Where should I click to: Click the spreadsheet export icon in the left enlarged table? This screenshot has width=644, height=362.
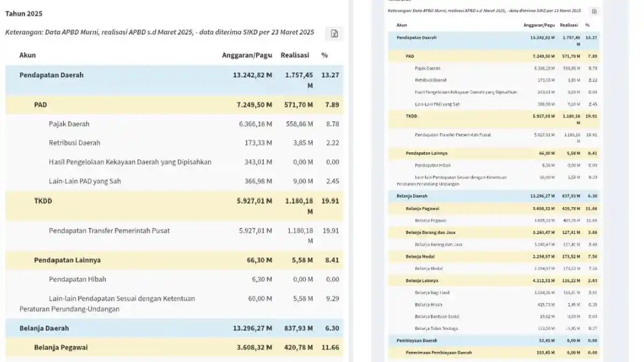click(334, 34)
